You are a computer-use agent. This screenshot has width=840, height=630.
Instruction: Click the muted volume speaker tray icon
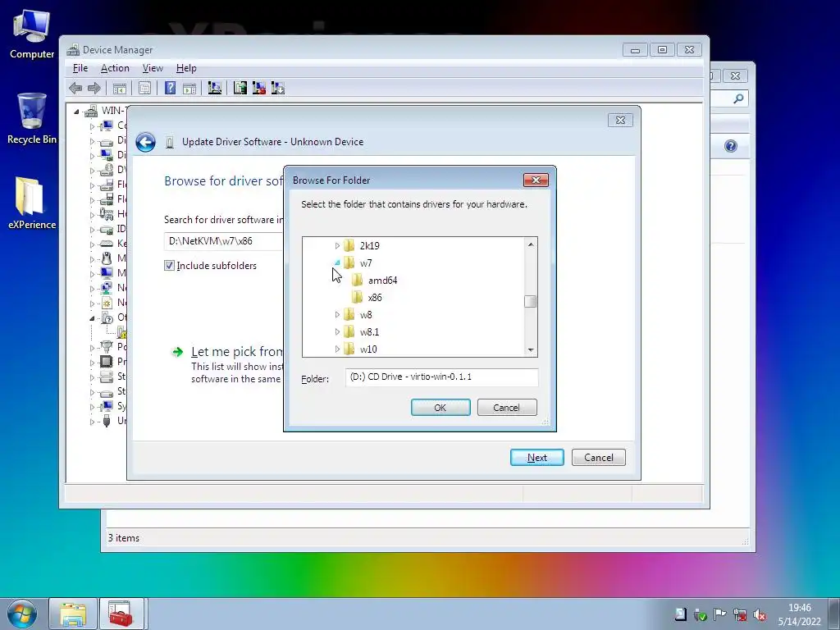pyautogui.click(x=759, y=614)
